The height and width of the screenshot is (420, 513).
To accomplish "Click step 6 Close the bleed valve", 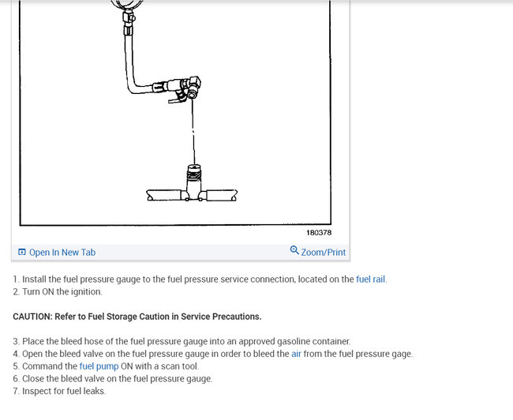I will click(113, 379).
